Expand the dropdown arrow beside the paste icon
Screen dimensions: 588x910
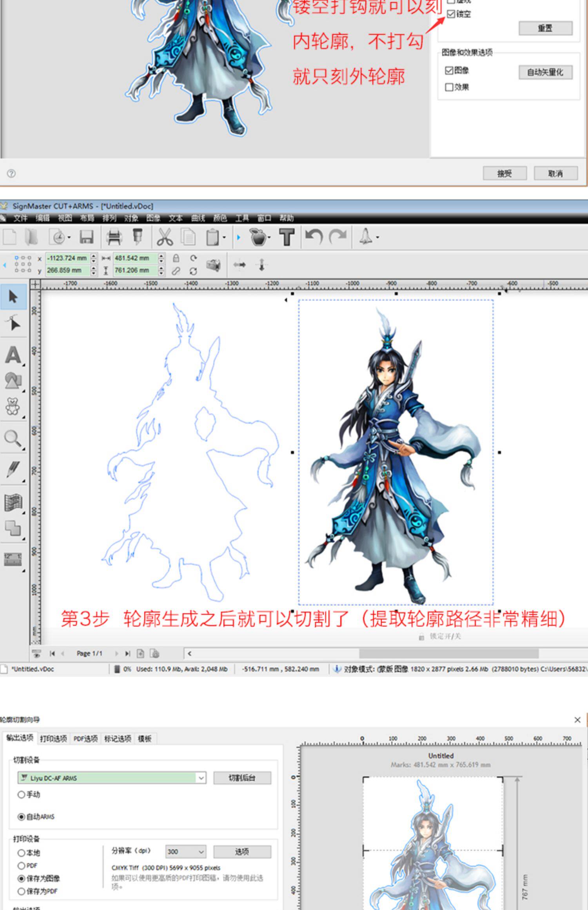pyautogui.click(x=224, y=237)
